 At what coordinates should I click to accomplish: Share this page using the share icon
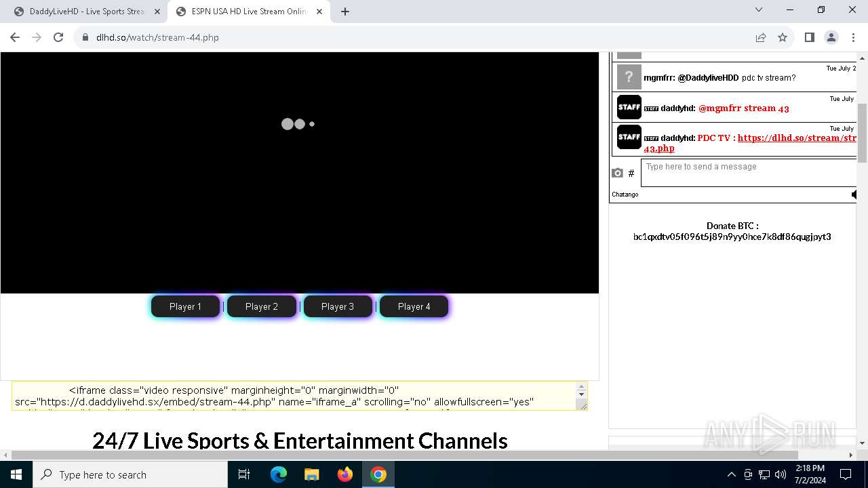[761, 37]
